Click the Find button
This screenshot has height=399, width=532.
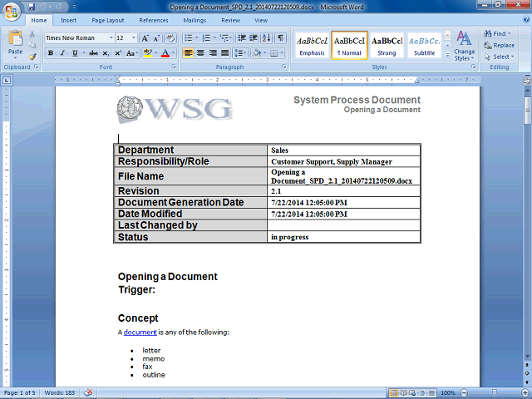(x=497, y=33)
